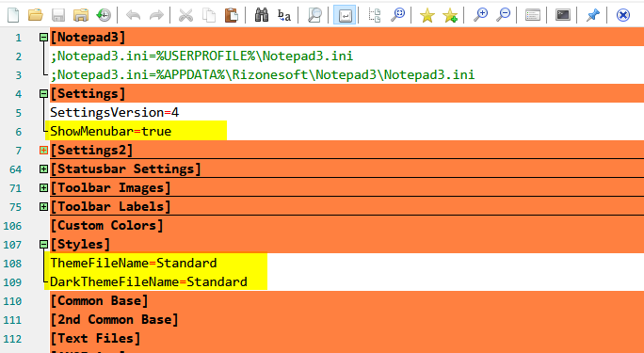The height and width of the screenshot is (353, 644).
Task: Zoom out with magnifier minus icon
Action: [503, 15]
